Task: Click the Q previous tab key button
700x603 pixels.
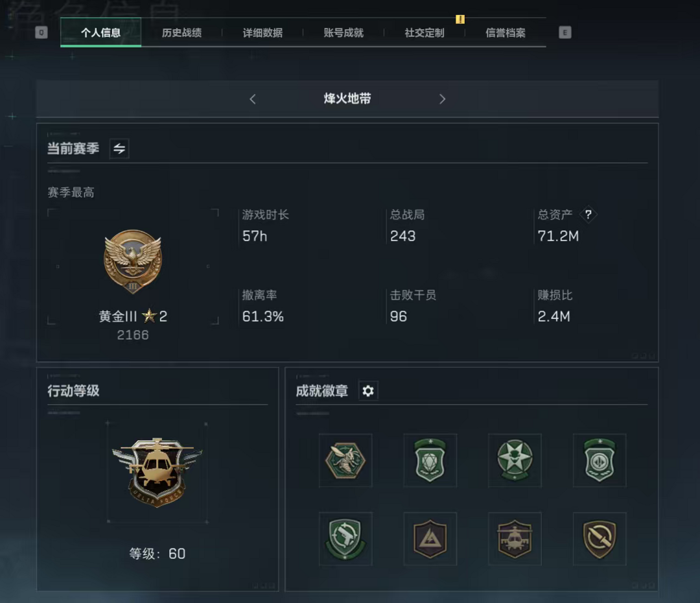Action: coord(41,32)
